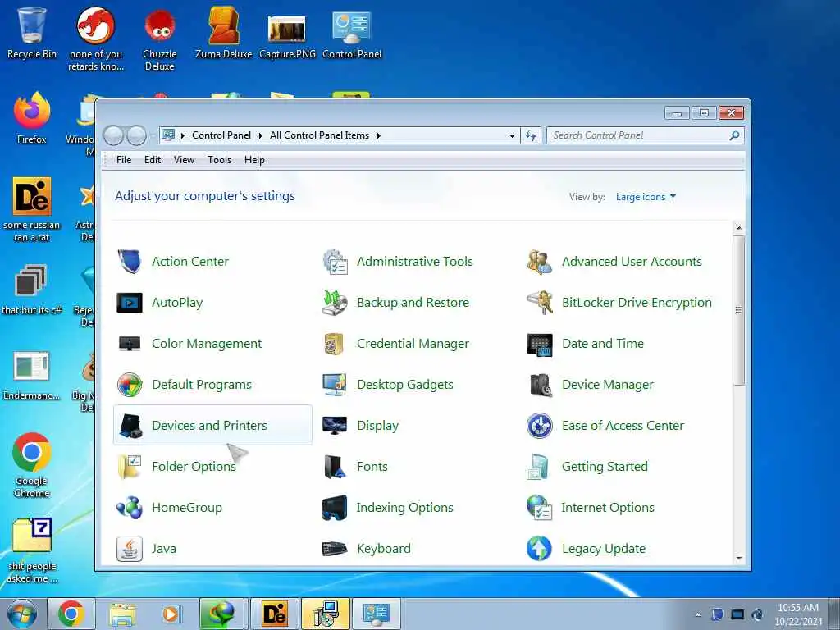
Task: Open the Credential Manager vault icon
Action: click(x=335, y=344)
